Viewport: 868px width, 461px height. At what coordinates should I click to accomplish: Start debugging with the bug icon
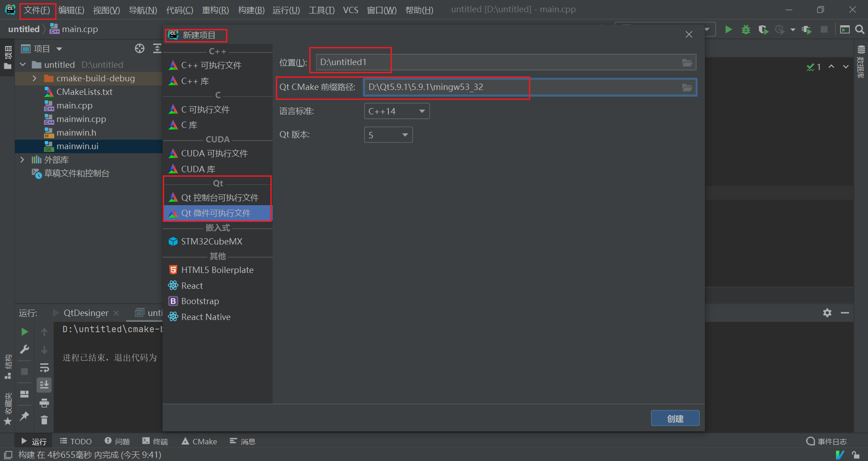746,29
